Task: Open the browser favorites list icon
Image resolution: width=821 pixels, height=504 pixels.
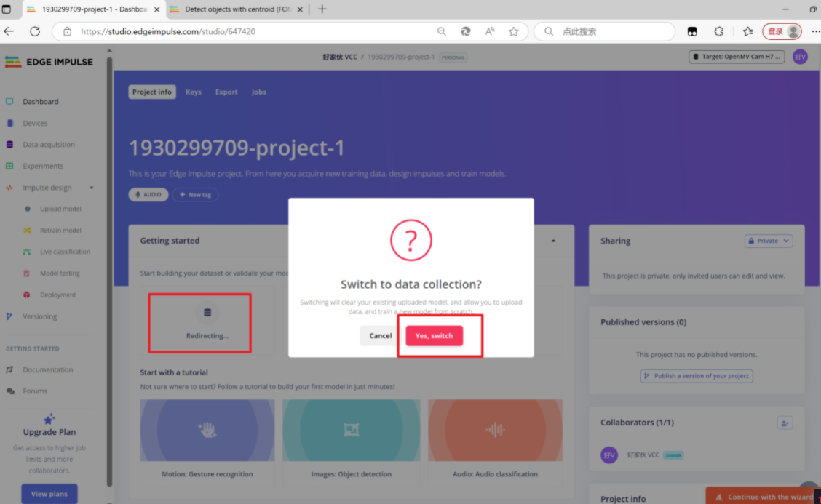Action: point(747,31)
